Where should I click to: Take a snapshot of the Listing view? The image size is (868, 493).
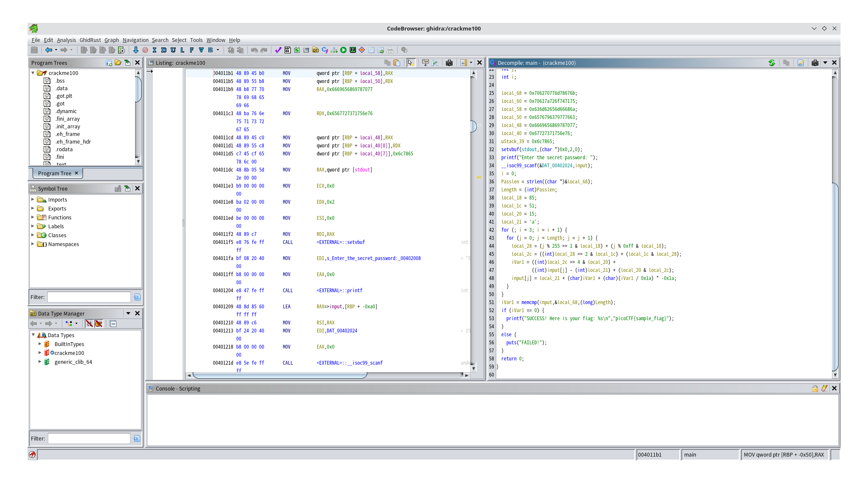point(449,63)
